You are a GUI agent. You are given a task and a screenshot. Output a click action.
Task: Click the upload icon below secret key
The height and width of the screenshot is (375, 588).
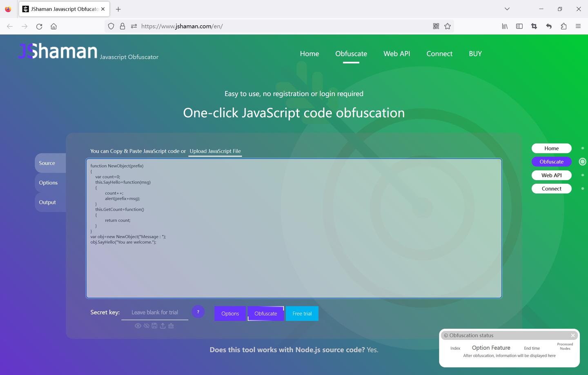[163, 326]
